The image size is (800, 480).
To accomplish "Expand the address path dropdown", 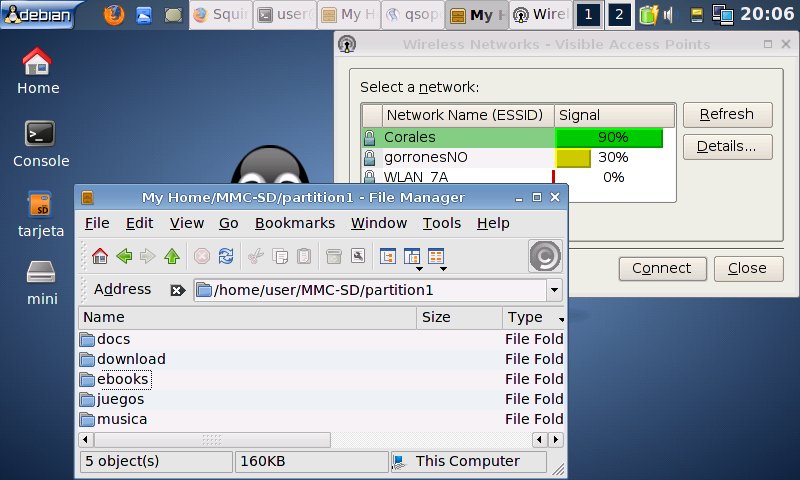I will (x=554, y=290).
